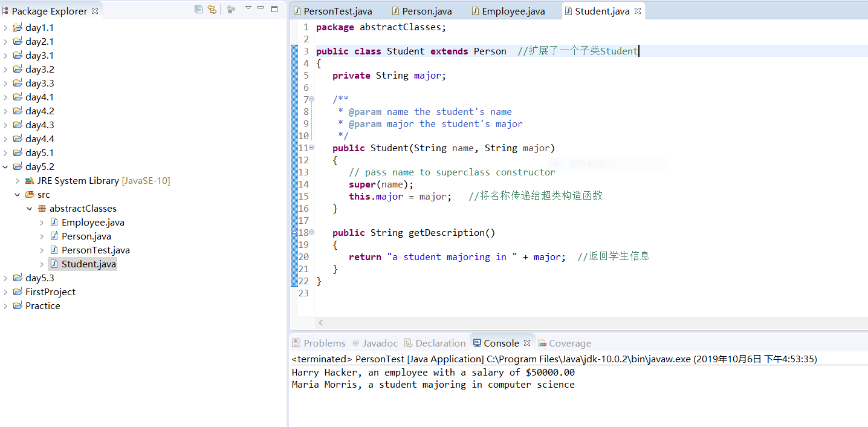Switch to Employee.java editor tab

pyautogui.click(x=508, y=11)
